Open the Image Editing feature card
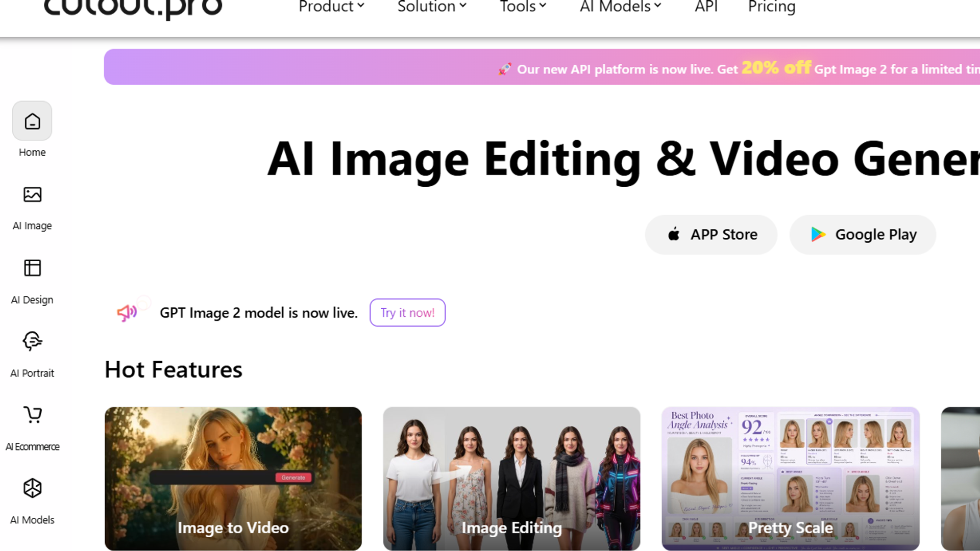Screen dimensions: 980x551 [511, 479]
